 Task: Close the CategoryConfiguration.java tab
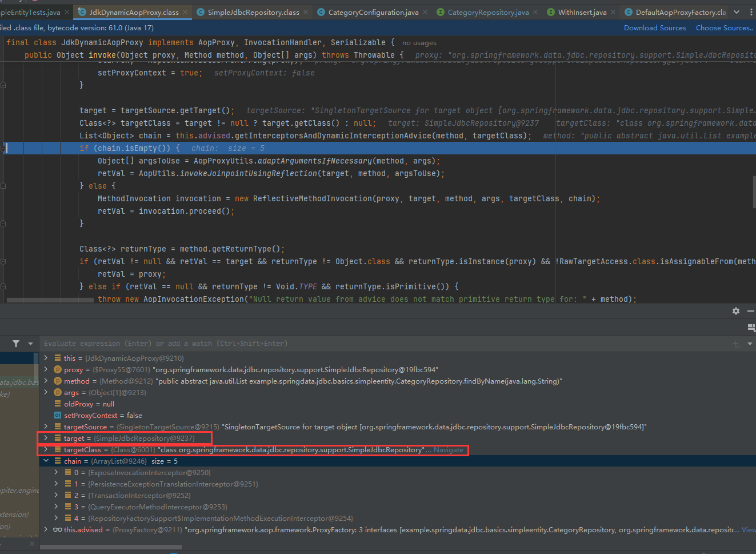pos(425,12)
